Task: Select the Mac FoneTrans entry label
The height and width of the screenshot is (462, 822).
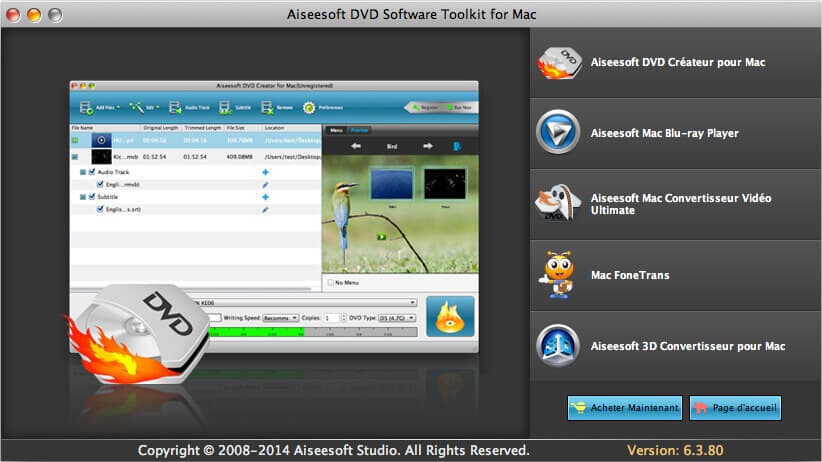Action: point(630,275)
